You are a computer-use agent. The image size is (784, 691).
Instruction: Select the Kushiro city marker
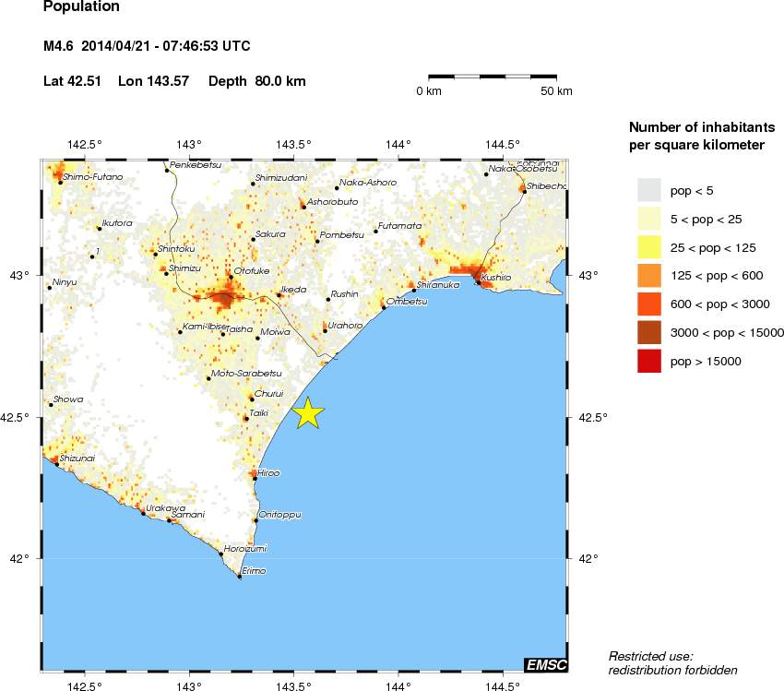(477, 282)
